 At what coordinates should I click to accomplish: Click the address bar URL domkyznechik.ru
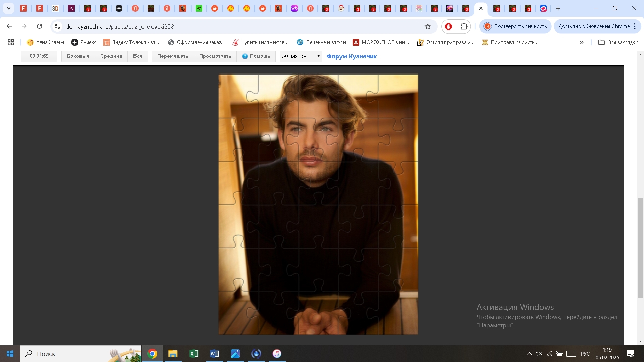[x=120, y=26]
